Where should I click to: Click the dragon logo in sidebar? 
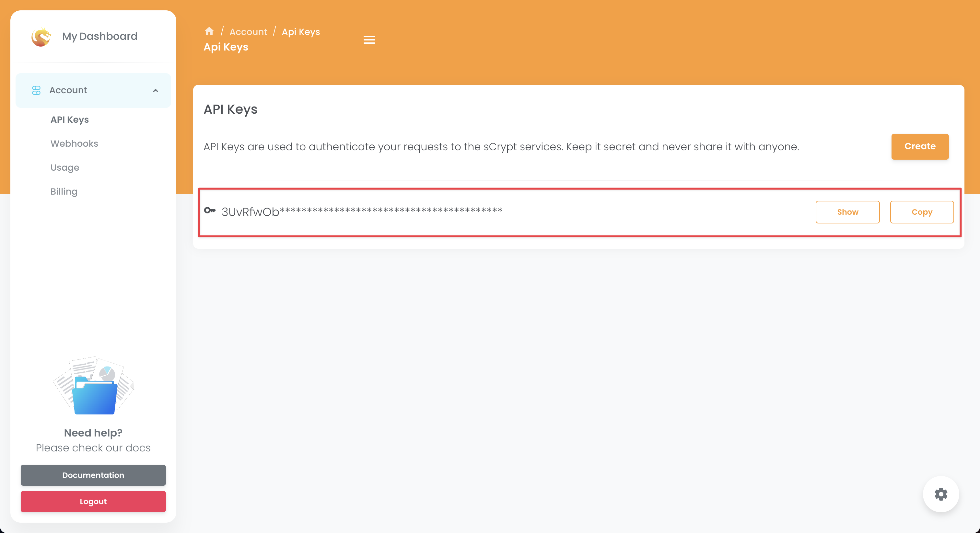pyautogui.click(x=41, y=37)
